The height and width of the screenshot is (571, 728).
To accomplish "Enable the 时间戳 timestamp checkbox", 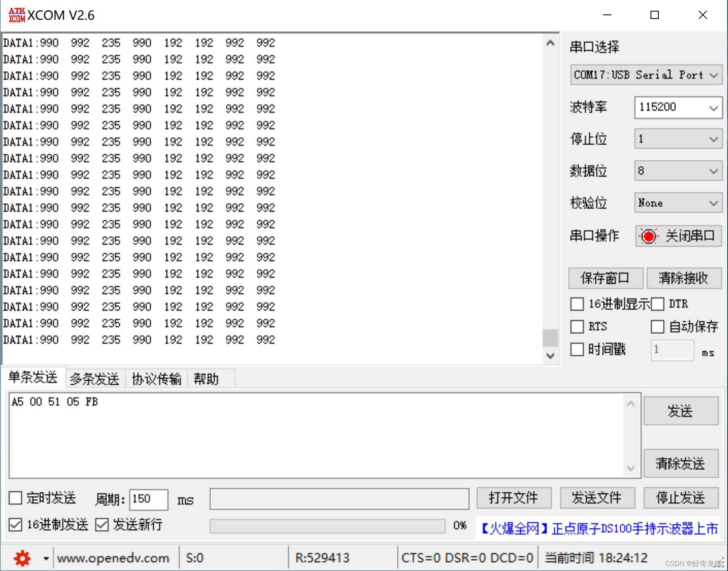I will [577, 349].
